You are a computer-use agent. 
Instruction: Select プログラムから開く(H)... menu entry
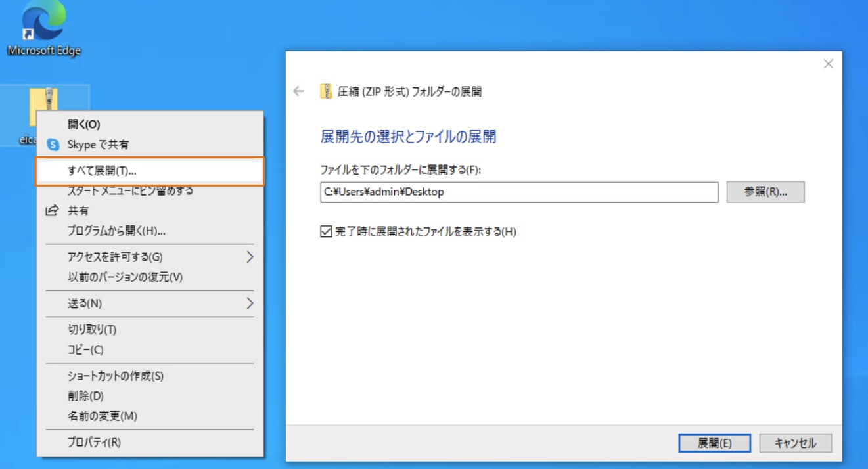(x=116, y=231)
